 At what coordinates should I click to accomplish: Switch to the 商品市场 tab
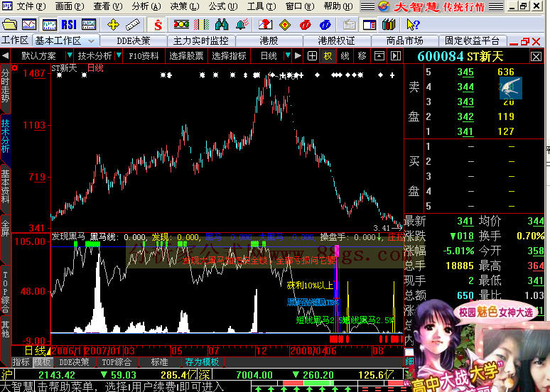(404, 41)
